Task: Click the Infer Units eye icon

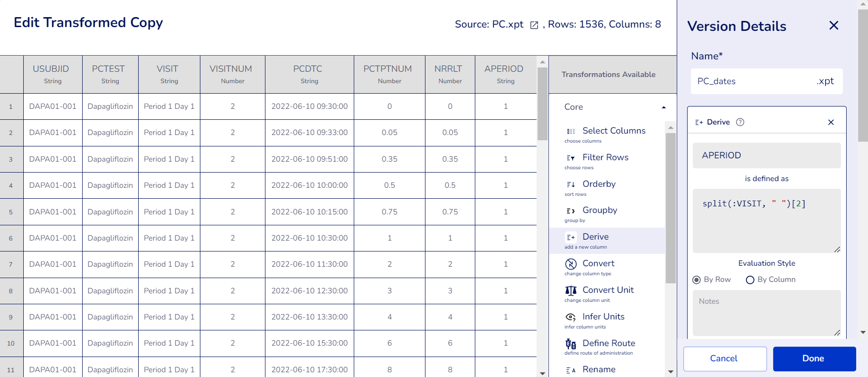Action: [x=571, y=317]
